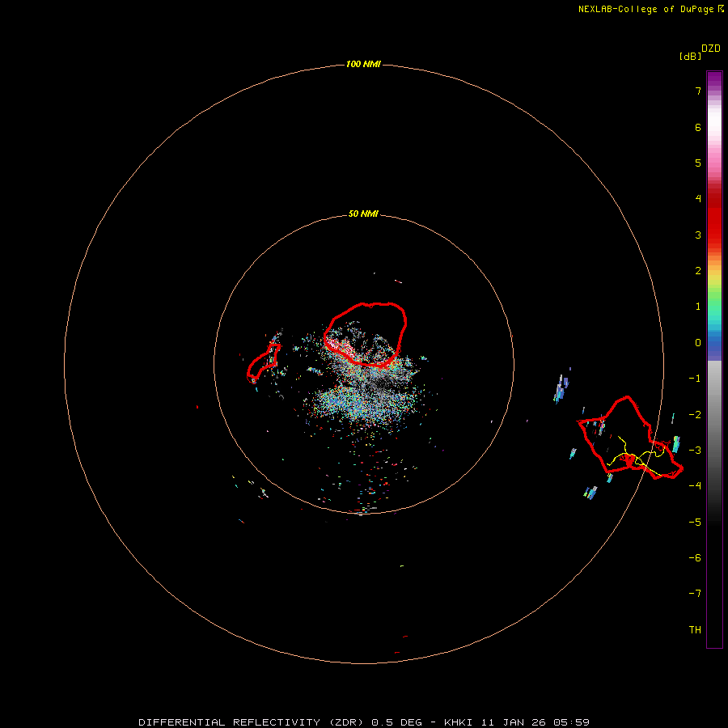Click the -7 tick label on color scale

click(695, 594)
